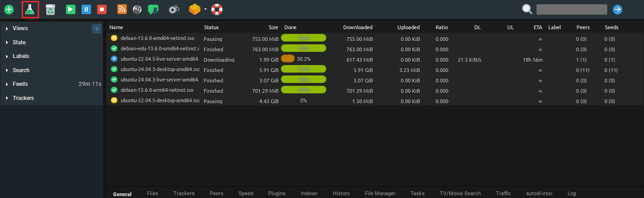
Task: Click the 18h 56m ETA value
Action: click(x=533, y=60)
